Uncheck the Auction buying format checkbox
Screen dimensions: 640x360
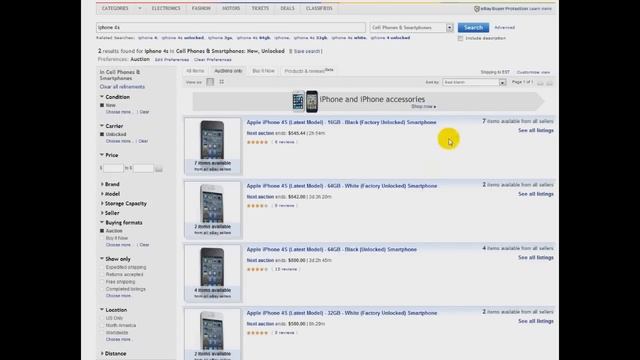pos(102,231)
